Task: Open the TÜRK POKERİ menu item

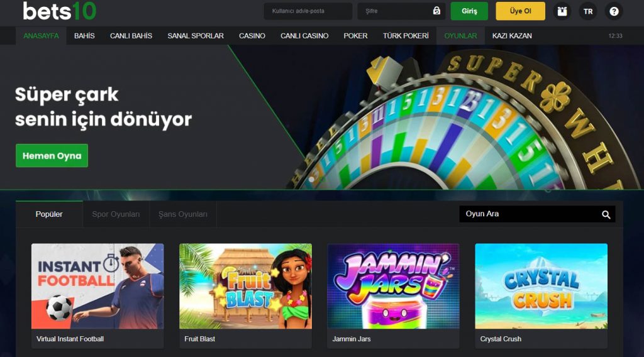Action: click(406, 36)
